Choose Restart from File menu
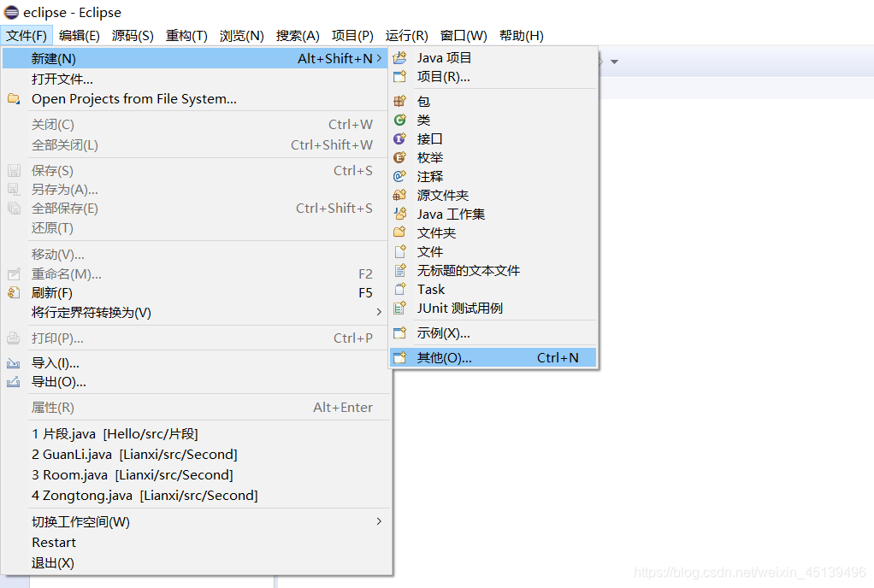The height and width of the screenshot is (588, 874). (194, 543)
